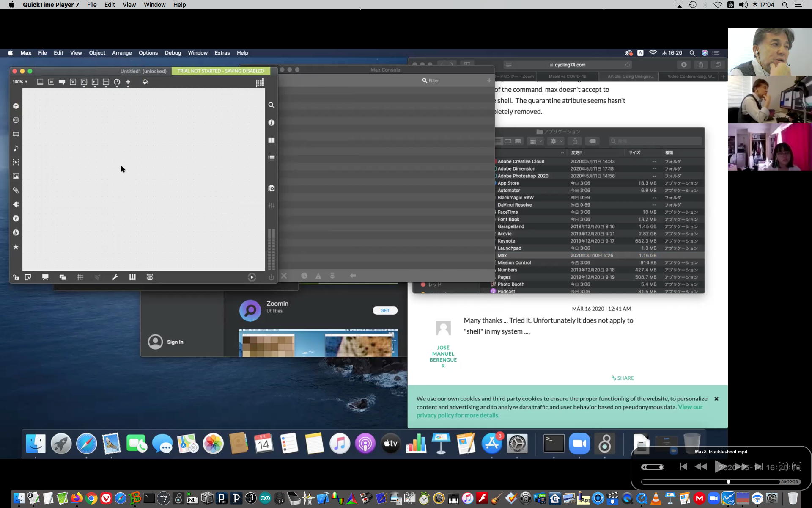
Task: Click the snapshots camera icon in Max
Action: point(271,188)
